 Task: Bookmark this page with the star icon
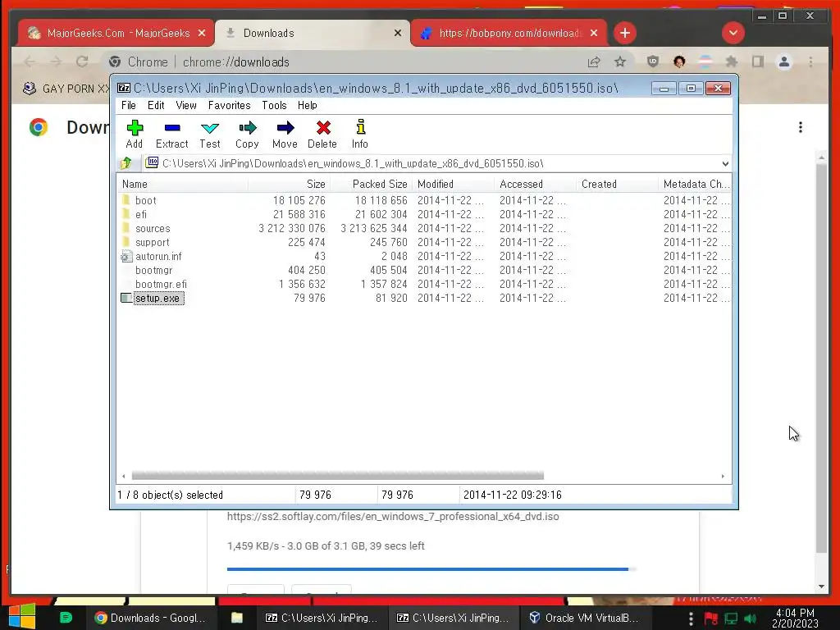pyautogui.click(x=620, y=62)
